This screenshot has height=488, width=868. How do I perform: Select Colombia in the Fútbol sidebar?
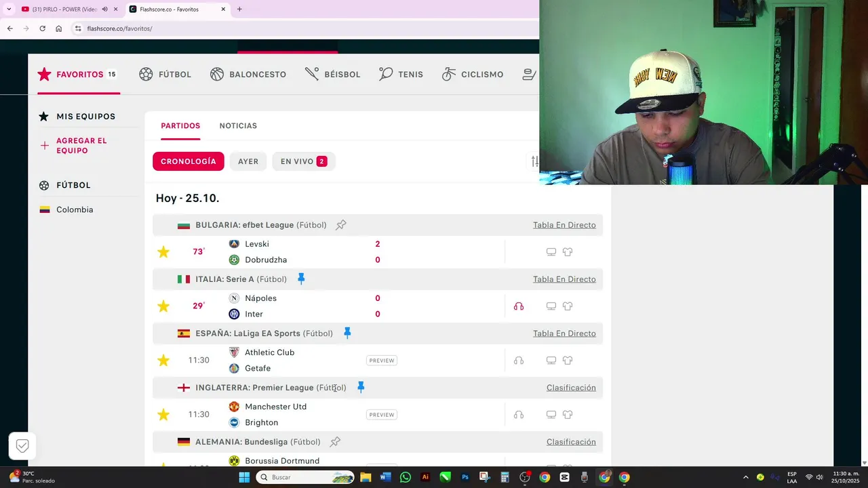pos(75,210)
